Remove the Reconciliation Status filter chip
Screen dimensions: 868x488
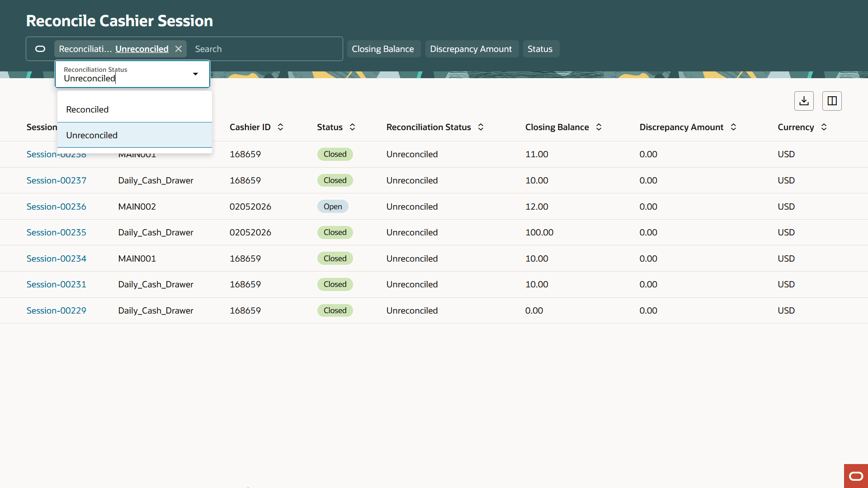pyautogui.click(x=178, y=49)
